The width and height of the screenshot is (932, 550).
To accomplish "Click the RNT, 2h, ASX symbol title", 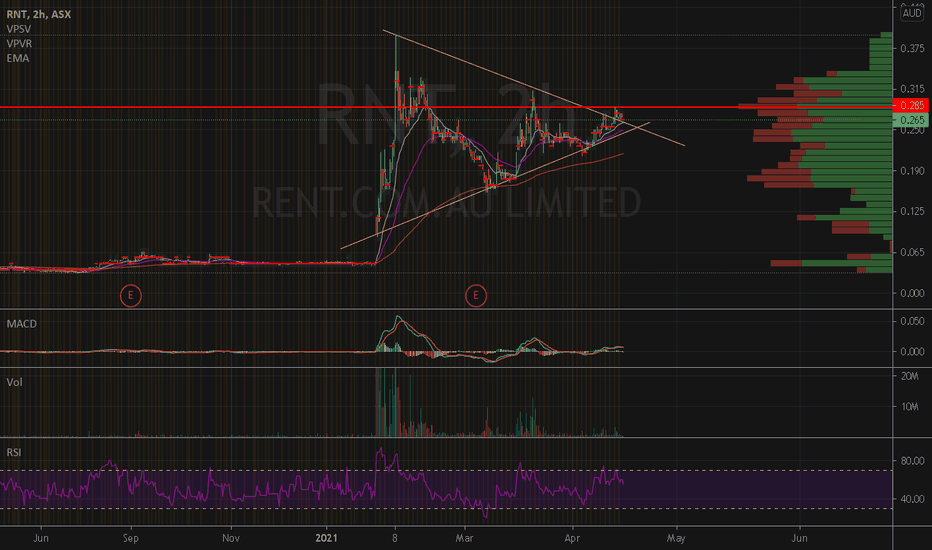I will (39, 14).
